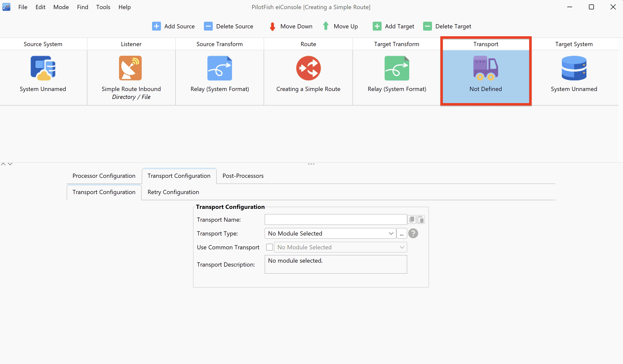Click the copy icon beside Transport Name
This screenshot has height=364, width=623.
click(412, 219)
